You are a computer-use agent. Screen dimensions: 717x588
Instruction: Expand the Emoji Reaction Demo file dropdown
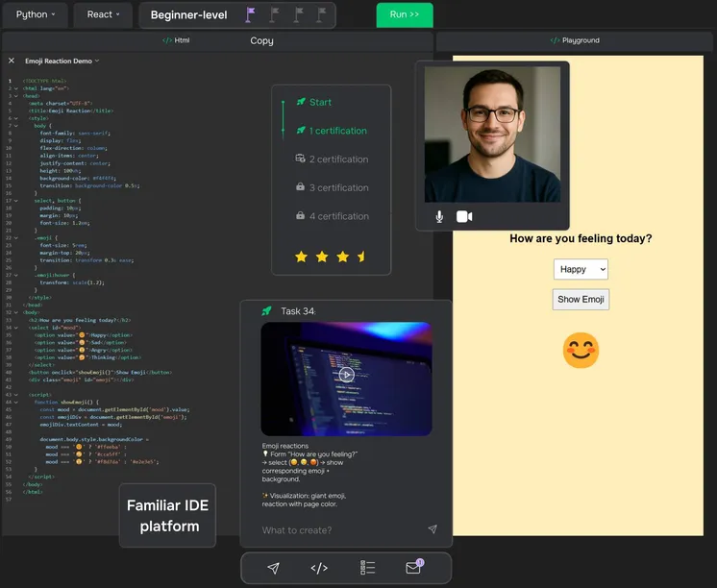(97, 61)
